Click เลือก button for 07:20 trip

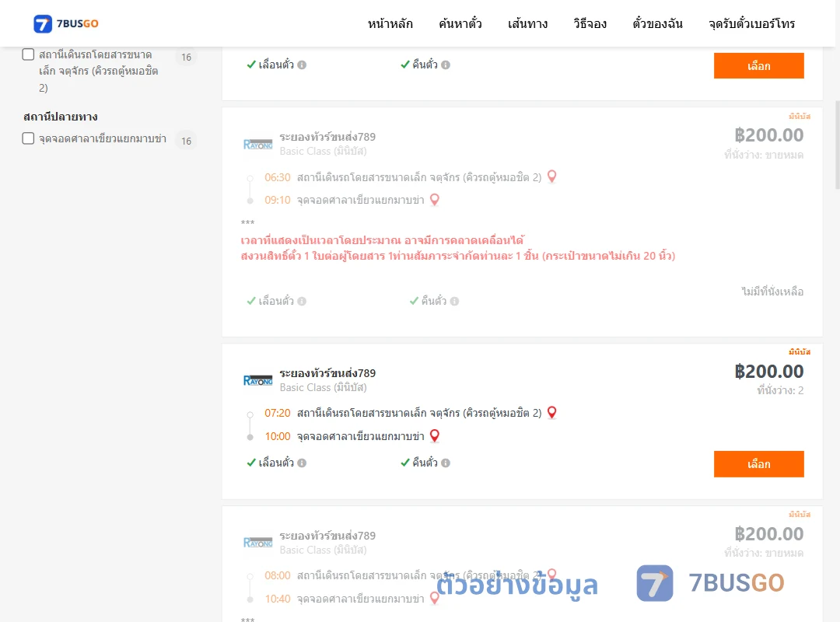[x=758, y=464]
